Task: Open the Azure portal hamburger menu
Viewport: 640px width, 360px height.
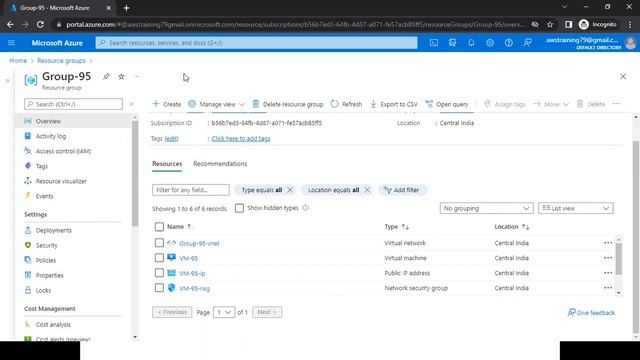Action: point(11,43)
